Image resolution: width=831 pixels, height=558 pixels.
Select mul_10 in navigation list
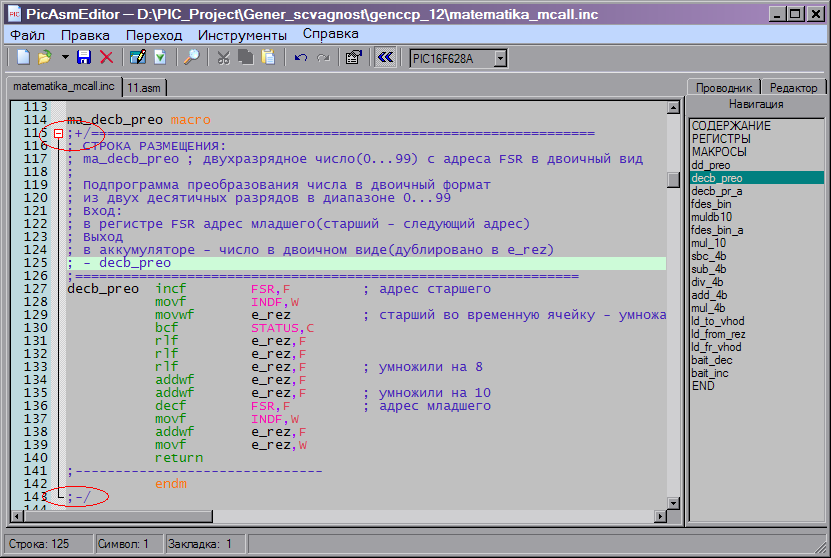click(756, 243)
